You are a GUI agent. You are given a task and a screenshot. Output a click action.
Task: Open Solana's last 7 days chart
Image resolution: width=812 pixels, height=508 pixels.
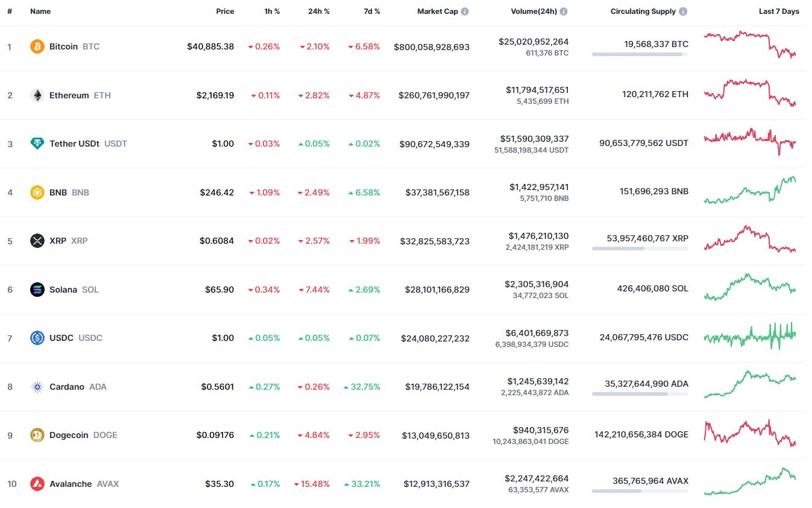pos(750,287)
